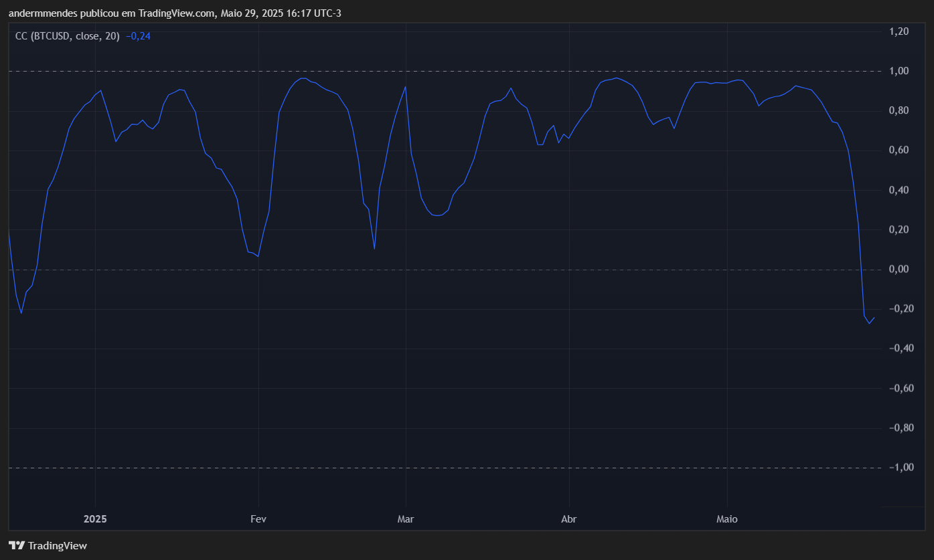The width and height of the screenshot is (934, 560).
Task: Click the 1,20 value on price scale
Action: tap(899, 31)
